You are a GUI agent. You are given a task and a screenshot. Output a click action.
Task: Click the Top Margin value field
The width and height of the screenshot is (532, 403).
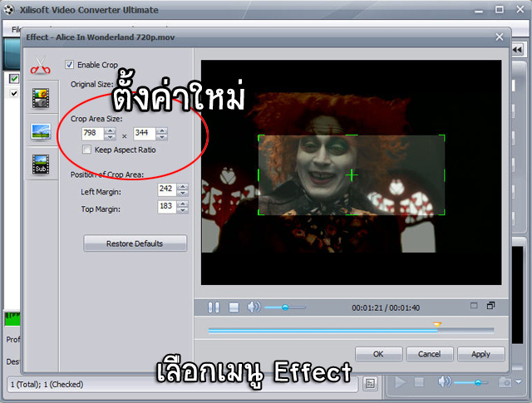(x=167, y=207)
